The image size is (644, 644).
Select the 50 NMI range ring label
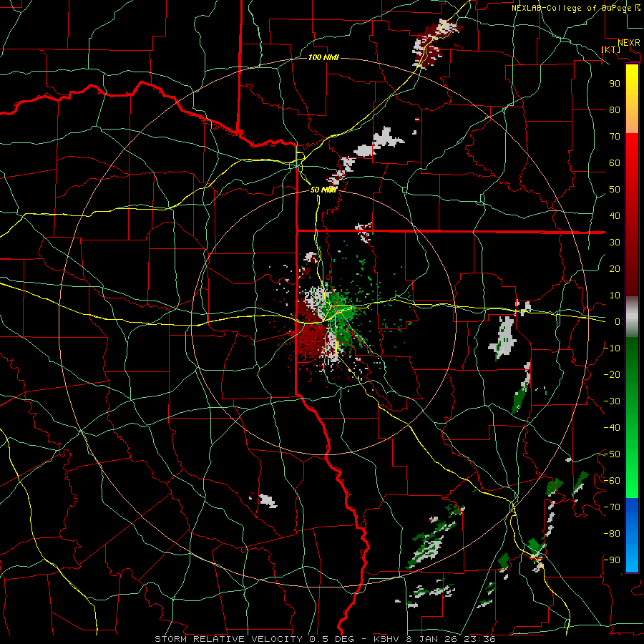[323, 190]
